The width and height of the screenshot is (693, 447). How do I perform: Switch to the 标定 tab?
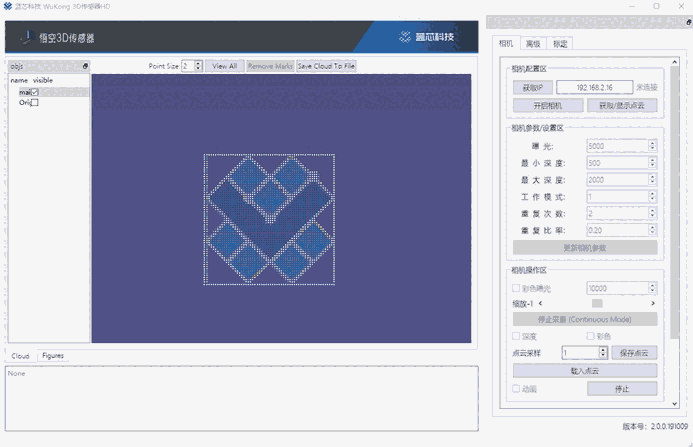(560, 44)
